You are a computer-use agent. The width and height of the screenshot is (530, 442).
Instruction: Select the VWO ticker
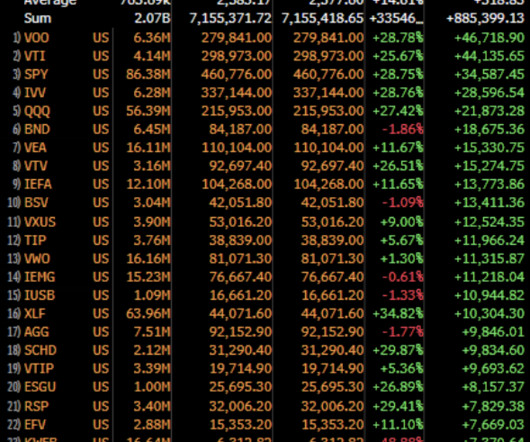[x=37, y=259]
